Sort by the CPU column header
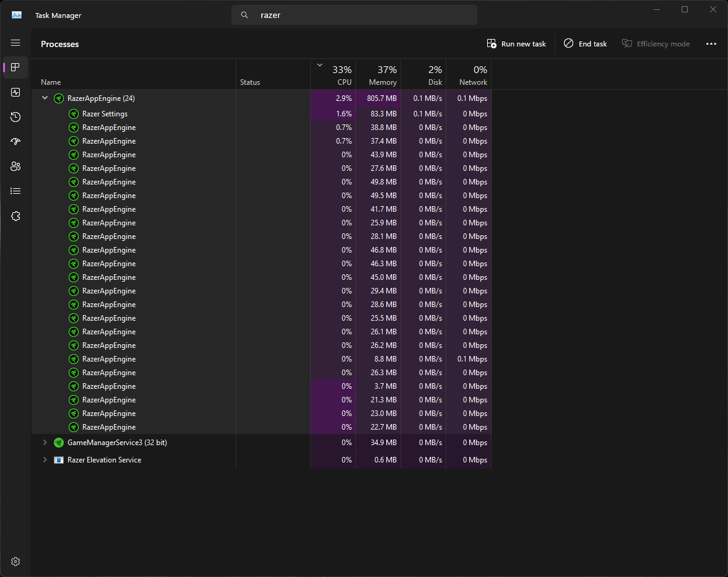This screenshot has width=728, height=577. 333,74
